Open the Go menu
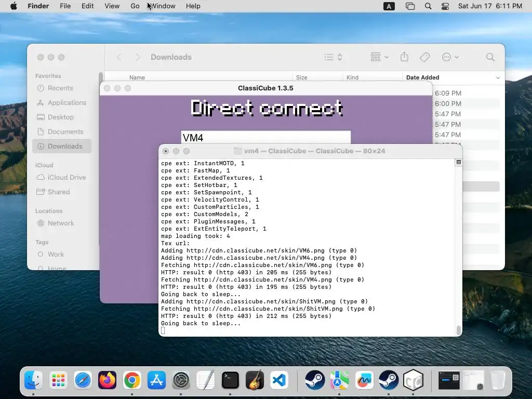 [x=135, y=6]
